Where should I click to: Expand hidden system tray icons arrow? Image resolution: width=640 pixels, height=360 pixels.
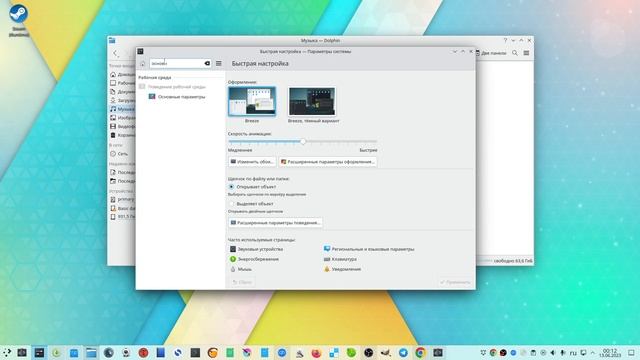[593, 353]
